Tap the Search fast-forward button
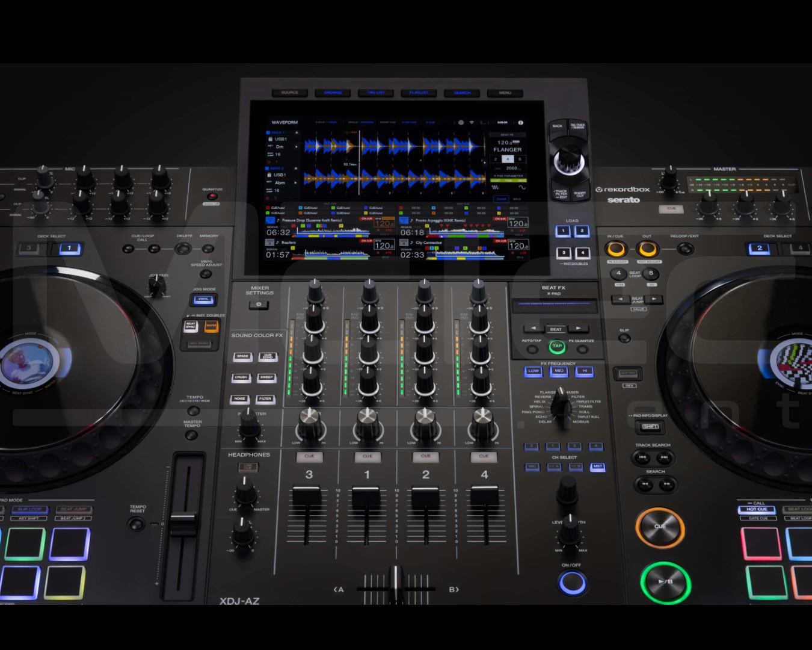The image size is (812, 650). pyautogui.click(x=667, y=484)
